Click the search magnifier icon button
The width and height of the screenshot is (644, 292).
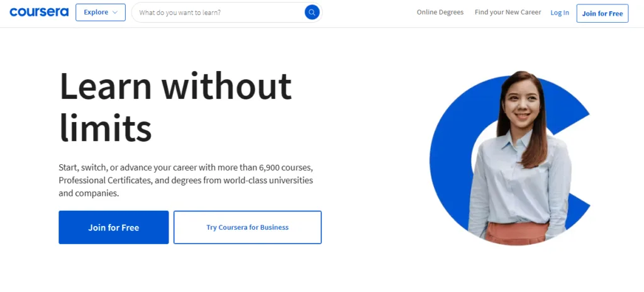click(312, 13)
